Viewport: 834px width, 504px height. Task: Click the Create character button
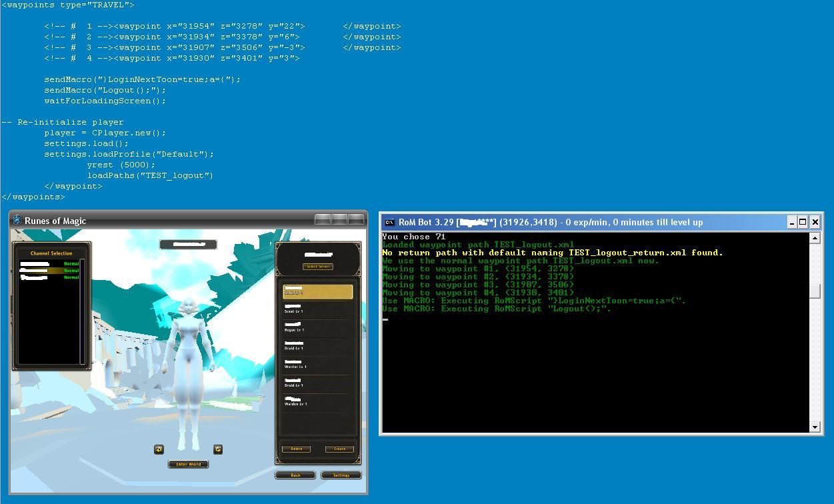[x=339, y=449]
